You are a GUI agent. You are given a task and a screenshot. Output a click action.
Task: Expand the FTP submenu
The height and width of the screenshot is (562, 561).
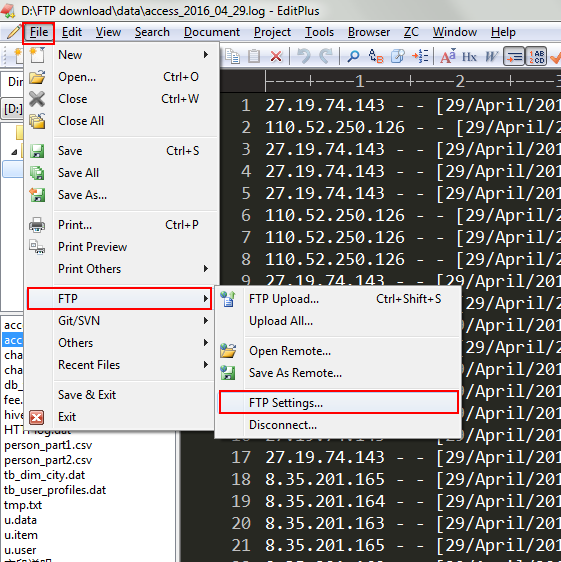point(119,299)
